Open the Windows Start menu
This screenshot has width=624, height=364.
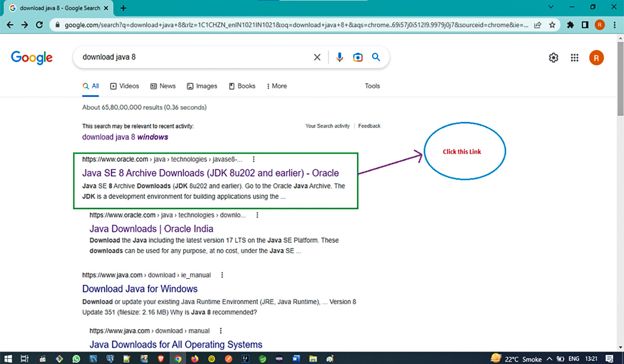pos(8,358)
